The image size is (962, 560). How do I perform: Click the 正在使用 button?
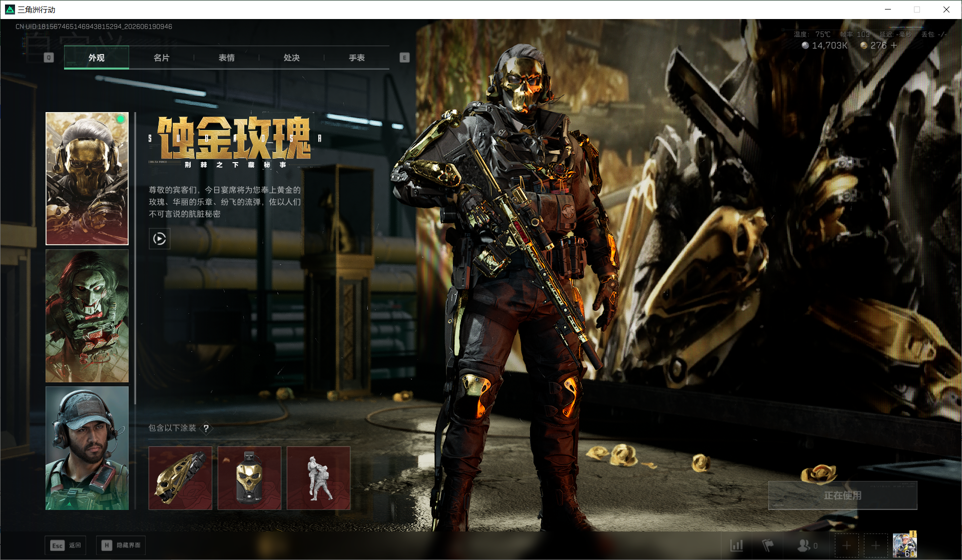[843, 495]
